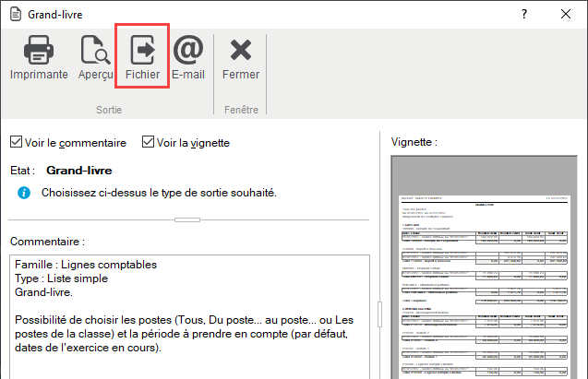588x379 pixels.
Task: Click the text 'Type : Liste simple'
Action: [x=61, y=278]
